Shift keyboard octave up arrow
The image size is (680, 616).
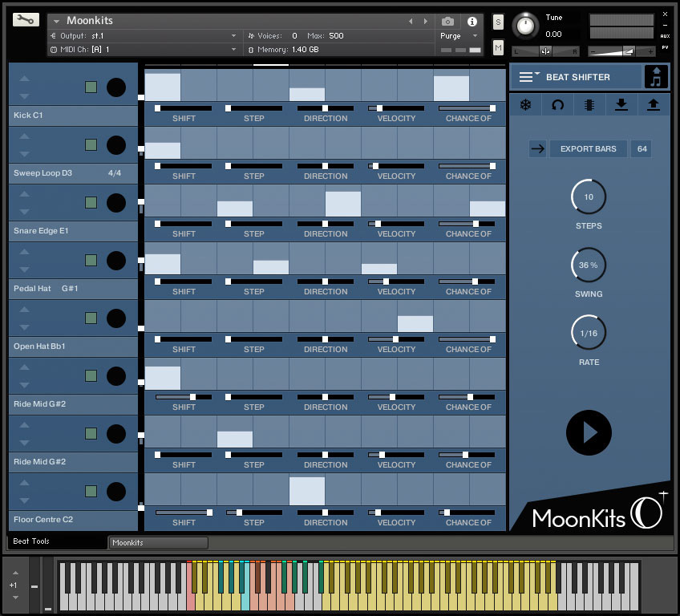click(15, 573)
